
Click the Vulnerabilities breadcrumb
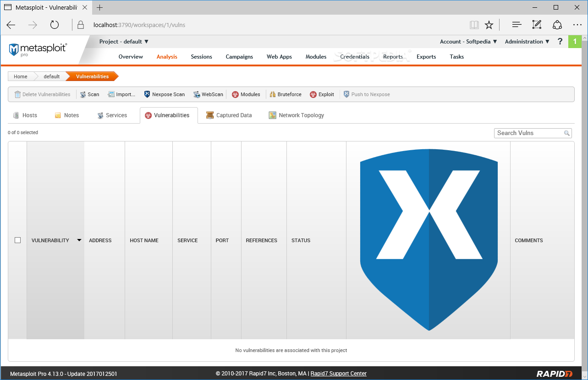[92, 76]
